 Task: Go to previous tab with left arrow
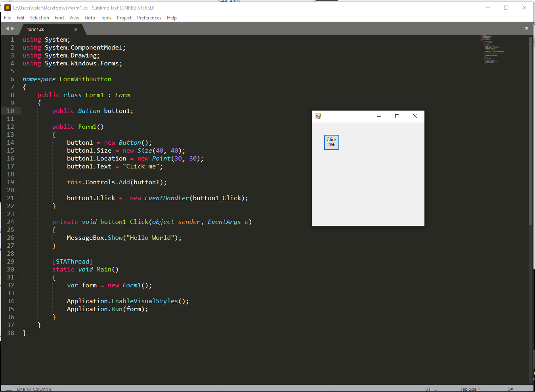[x=7, y=29]
